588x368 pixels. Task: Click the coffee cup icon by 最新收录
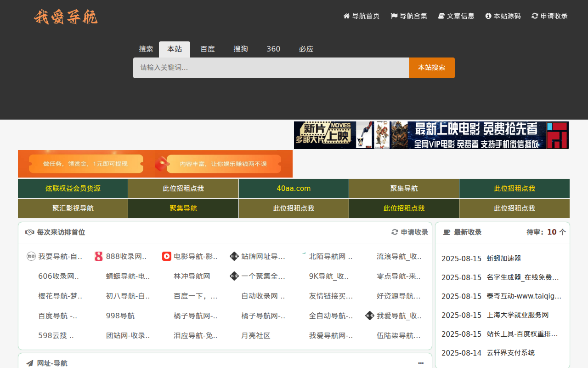click(447, 232)
